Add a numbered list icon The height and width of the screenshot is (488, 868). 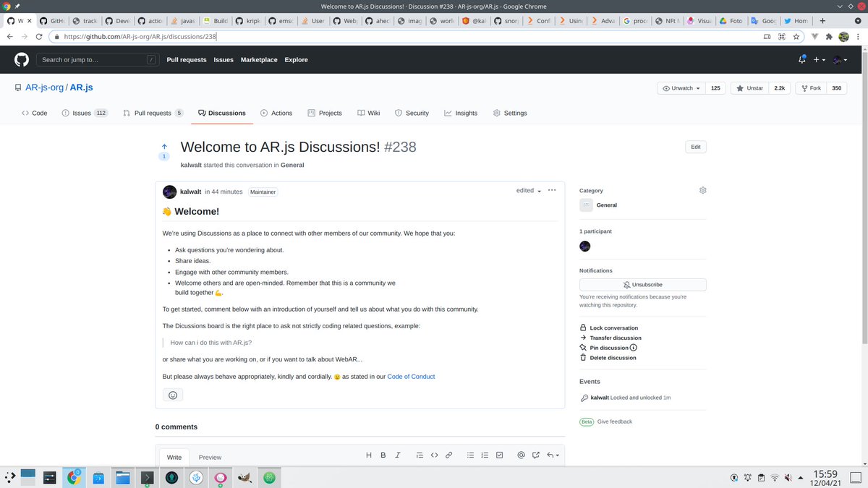[485, 455]
